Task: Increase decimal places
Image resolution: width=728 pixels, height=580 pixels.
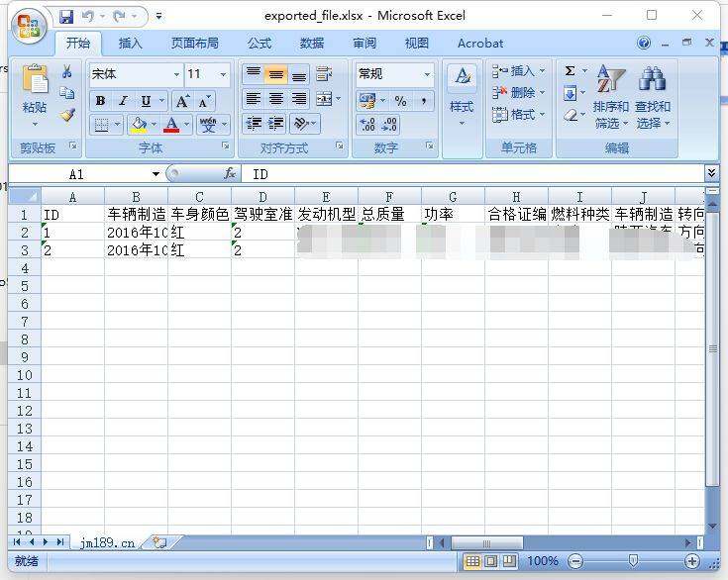Action: pos(367,125)
